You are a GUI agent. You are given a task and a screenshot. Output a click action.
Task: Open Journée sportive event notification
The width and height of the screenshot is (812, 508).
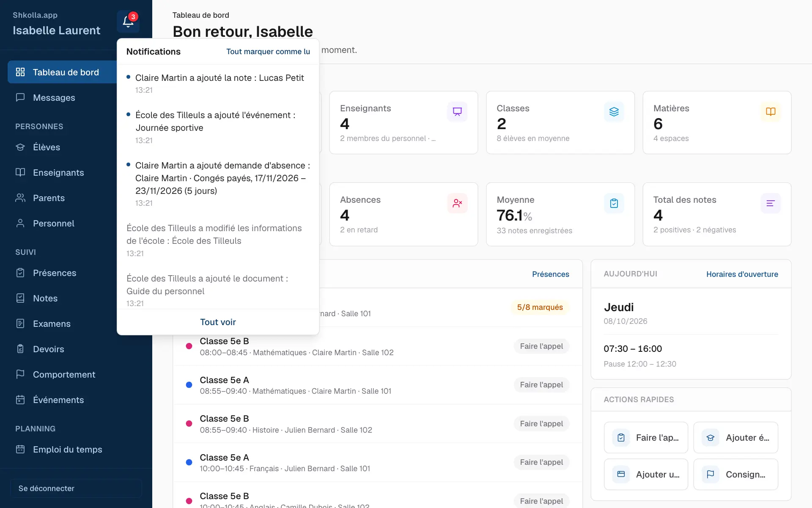tap(218, 127)
